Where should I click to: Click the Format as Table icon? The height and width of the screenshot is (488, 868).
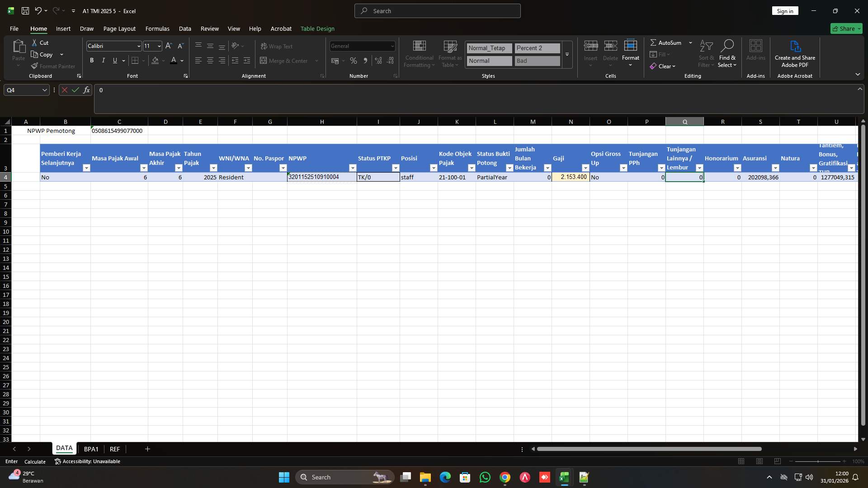click(x=450, y=53)
